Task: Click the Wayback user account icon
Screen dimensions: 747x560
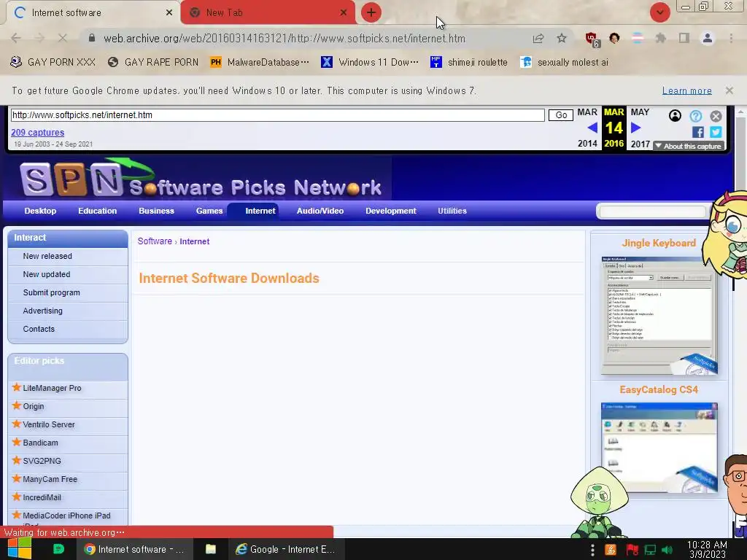Action: click(x=675, y=116)
